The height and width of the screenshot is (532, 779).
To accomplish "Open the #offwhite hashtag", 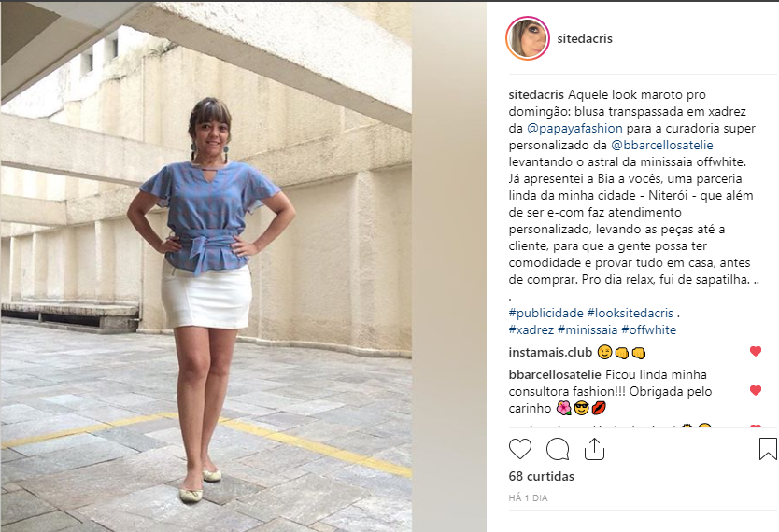I will 649,330.
